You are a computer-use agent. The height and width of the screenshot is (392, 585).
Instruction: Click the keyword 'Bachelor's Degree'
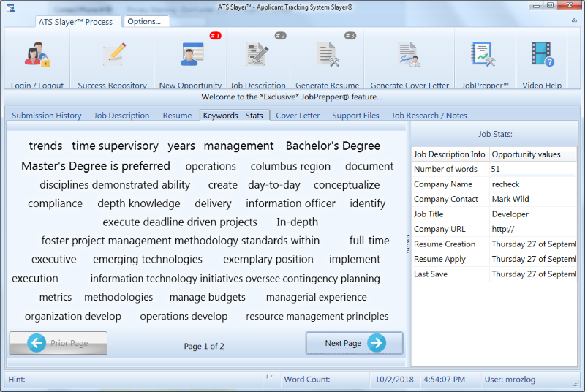pyautogui.click(x=333, y=146)
